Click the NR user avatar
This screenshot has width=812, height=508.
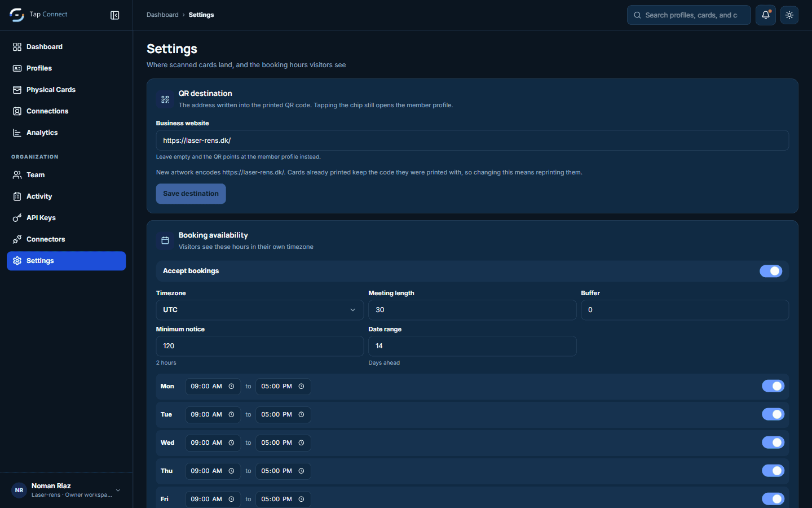(x=19, y=490)
